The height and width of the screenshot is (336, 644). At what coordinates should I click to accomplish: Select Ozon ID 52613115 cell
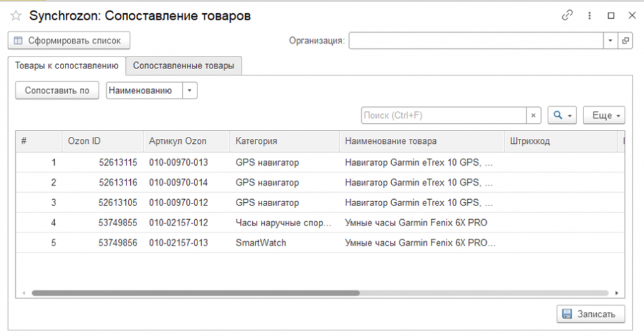click(x=103, y=163)
